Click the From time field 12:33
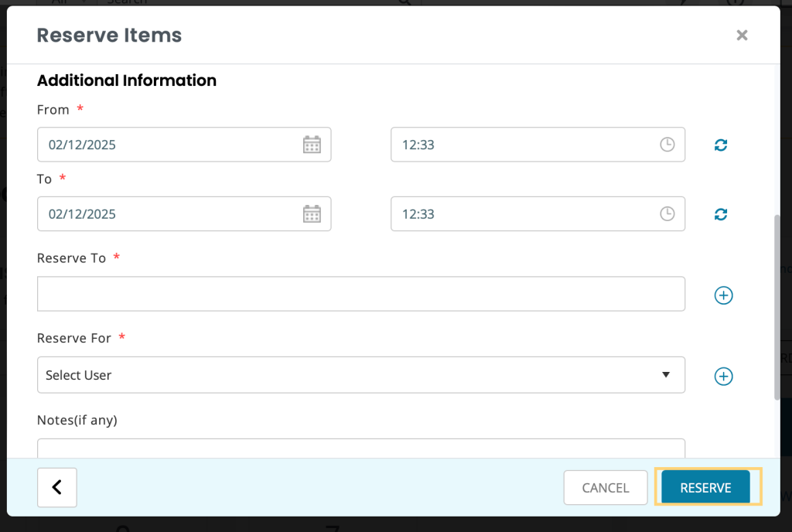This screenshot has height=532, width=792. click(x=538, y=145)
